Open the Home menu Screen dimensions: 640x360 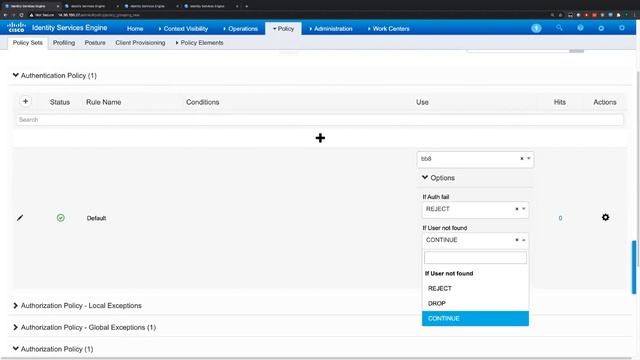135,29
